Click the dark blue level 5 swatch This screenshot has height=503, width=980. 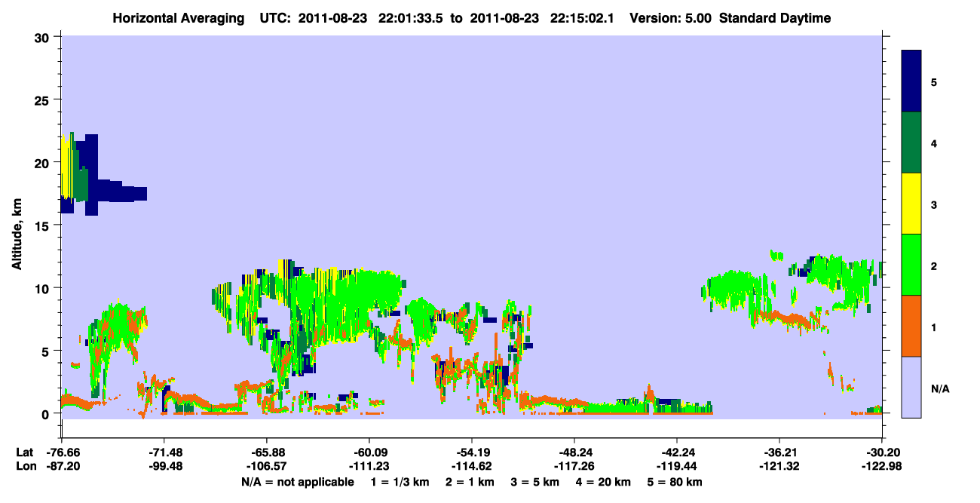[911, 81]
